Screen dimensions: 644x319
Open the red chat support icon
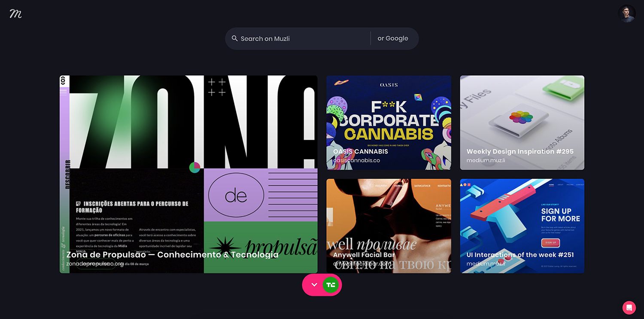[629, 307]
